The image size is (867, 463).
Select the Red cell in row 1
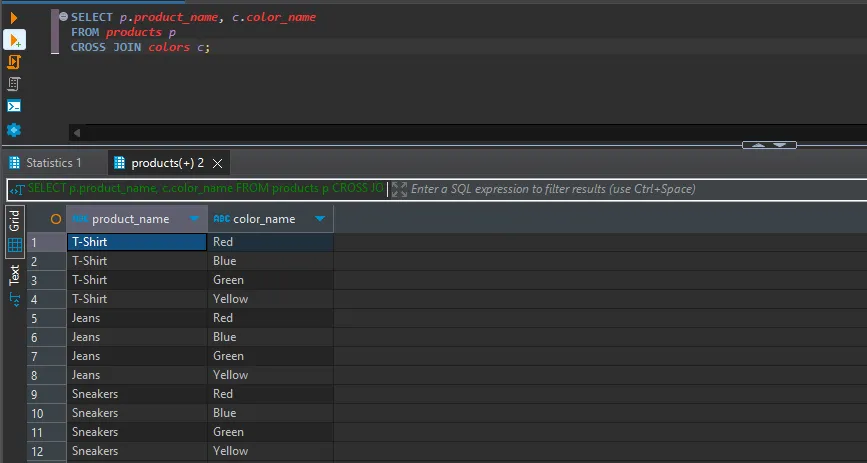tap(270, 242)
